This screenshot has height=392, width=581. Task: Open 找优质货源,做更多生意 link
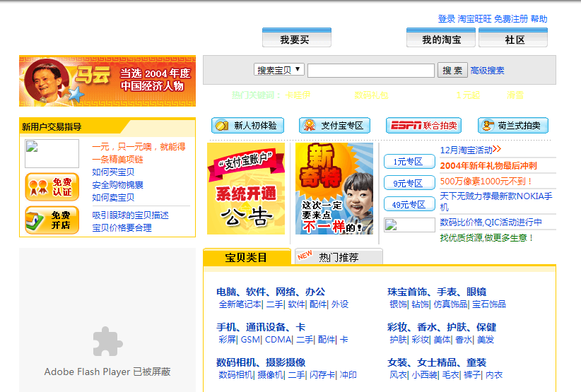click(x=487, y=237)
